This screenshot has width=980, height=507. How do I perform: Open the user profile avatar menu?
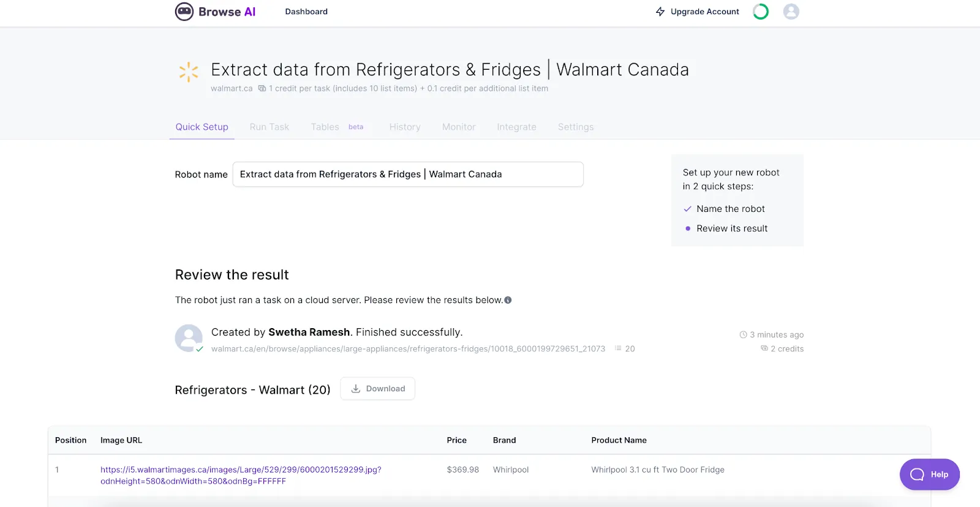click(x=791, y=12)
